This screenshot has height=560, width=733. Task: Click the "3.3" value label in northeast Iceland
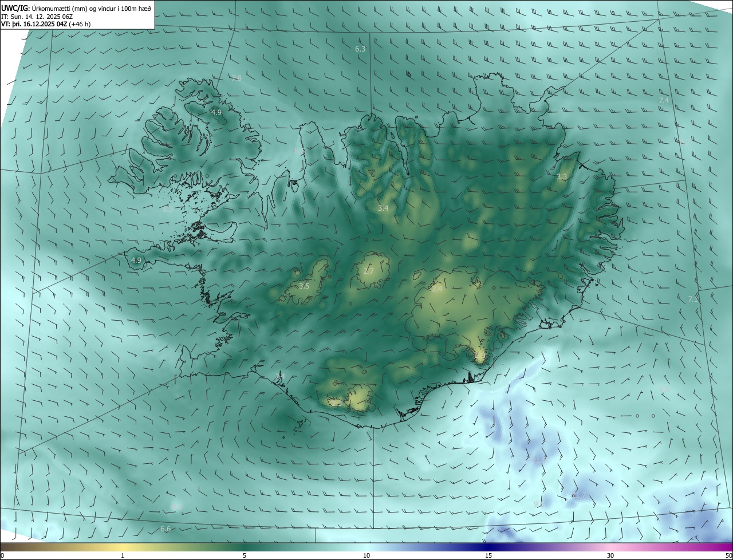tap(562, 176)
